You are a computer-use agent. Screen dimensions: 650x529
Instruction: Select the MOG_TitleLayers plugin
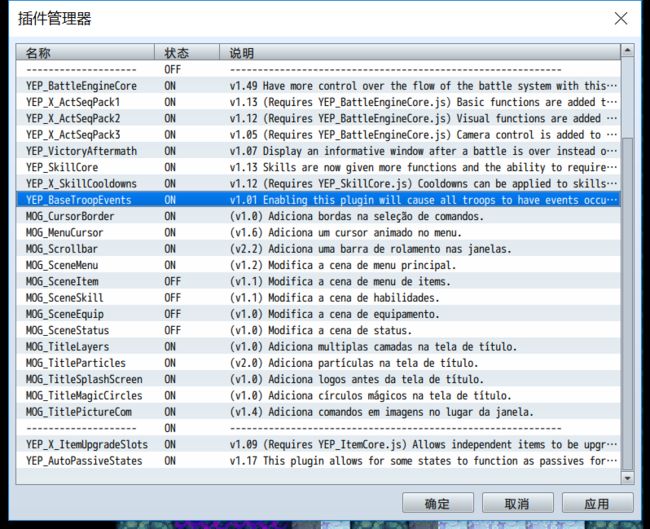pyautogui.click(x=318, y=347)
